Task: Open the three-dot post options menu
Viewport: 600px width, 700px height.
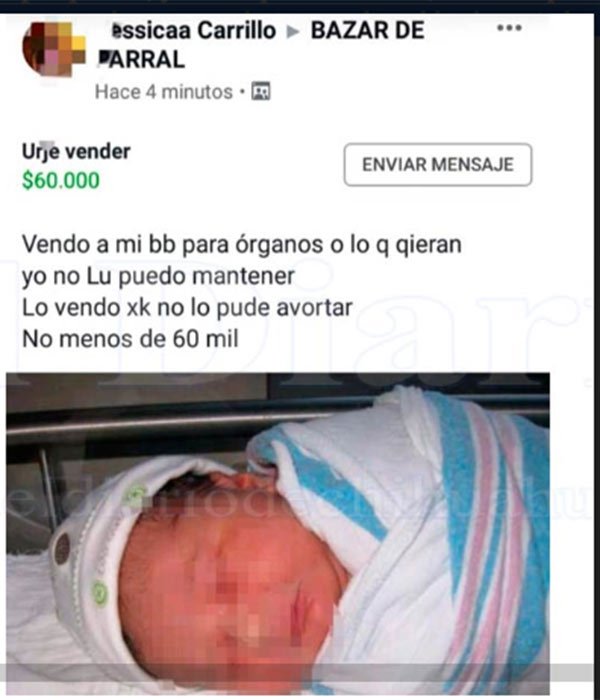Action: point(509,28)
